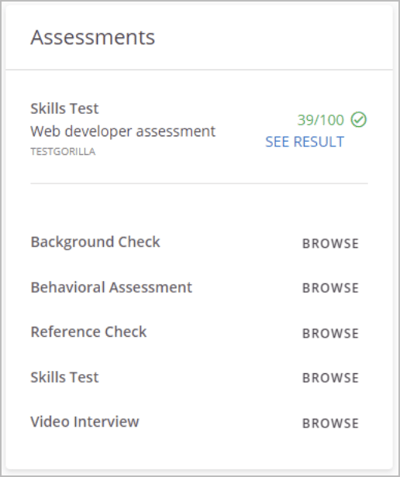Click the Web developer assessment title
The width and height of the screenshot is (400, 477).
(x=123, y=131)
